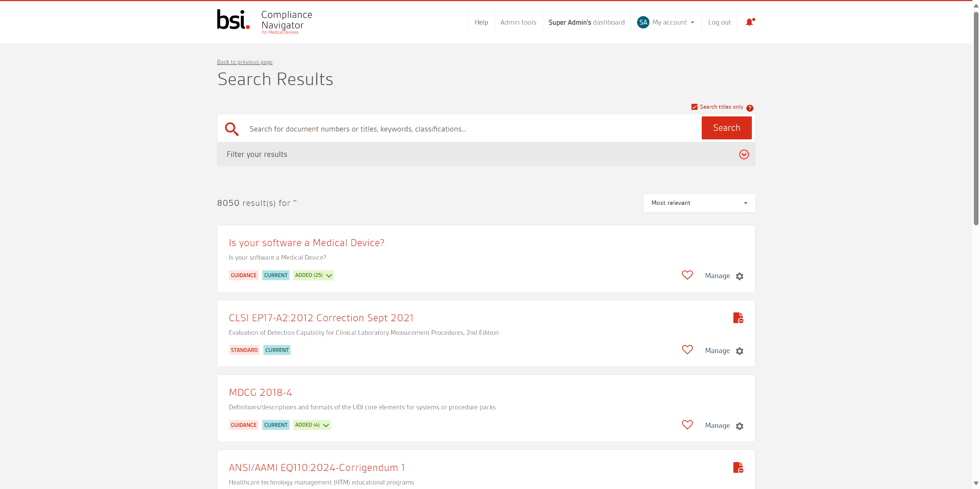Click the notification bell icon
Image resolution: width=980 pixels, height=489 pixels.
[x=749, y=22]
